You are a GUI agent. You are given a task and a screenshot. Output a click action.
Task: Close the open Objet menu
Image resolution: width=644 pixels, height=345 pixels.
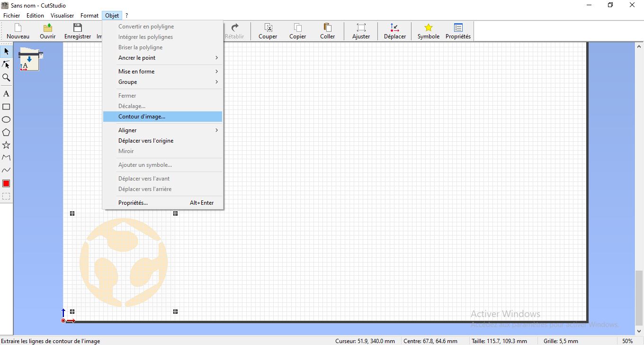(x=112, y=16)
